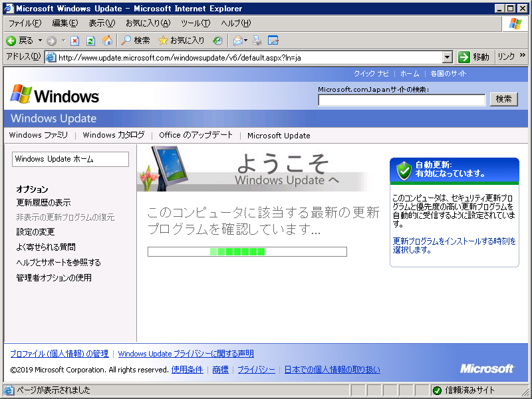Click the trusted sites green check icon
The image size is (532, 399).
point(437,390)
